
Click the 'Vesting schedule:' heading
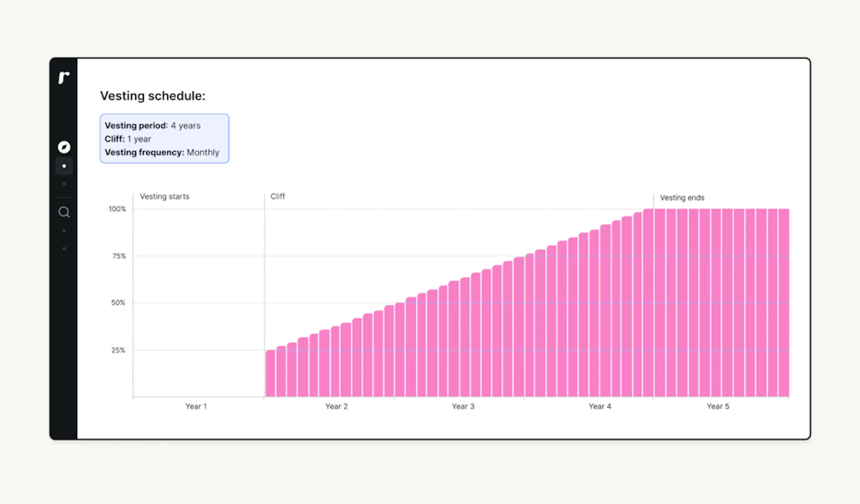click(x=153, y=96)
